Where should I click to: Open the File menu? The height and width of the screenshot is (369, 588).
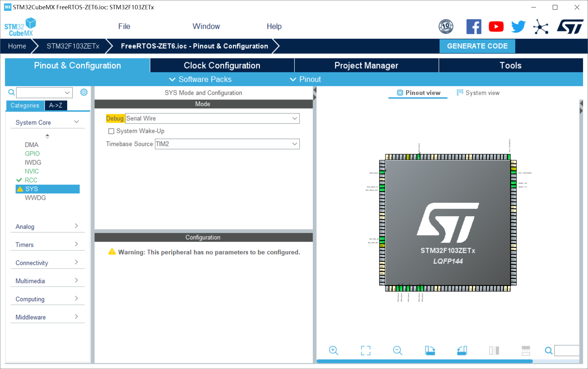pyautogui.click(x=124, y=26)
